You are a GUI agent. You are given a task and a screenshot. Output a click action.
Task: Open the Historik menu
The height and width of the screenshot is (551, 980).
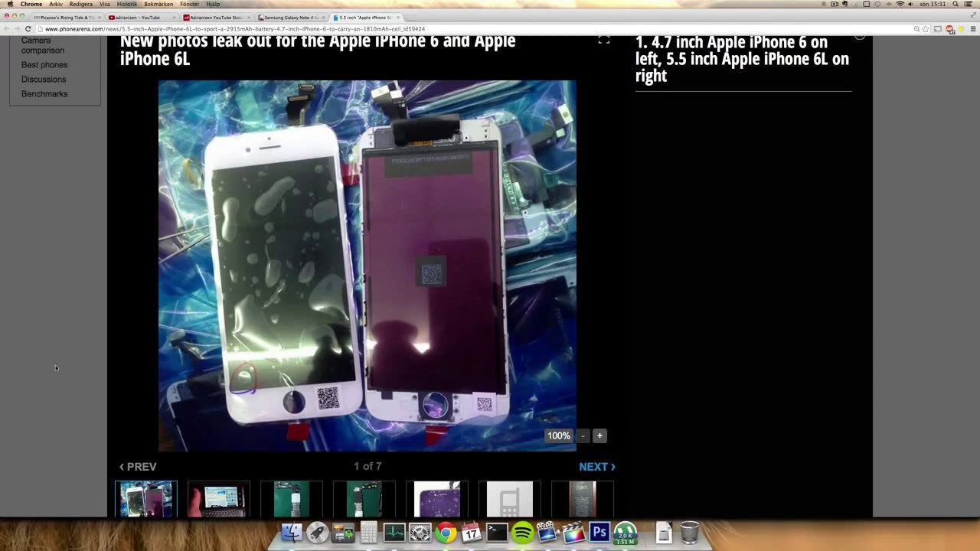127,4
